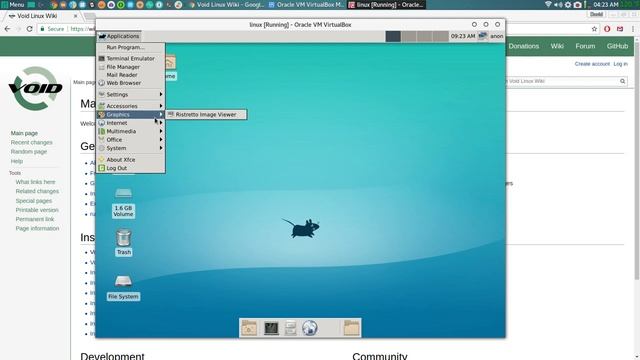Launch terminal from the Xfce dock
This screenshot has width=640, height=360.
[x=271, y=328]
